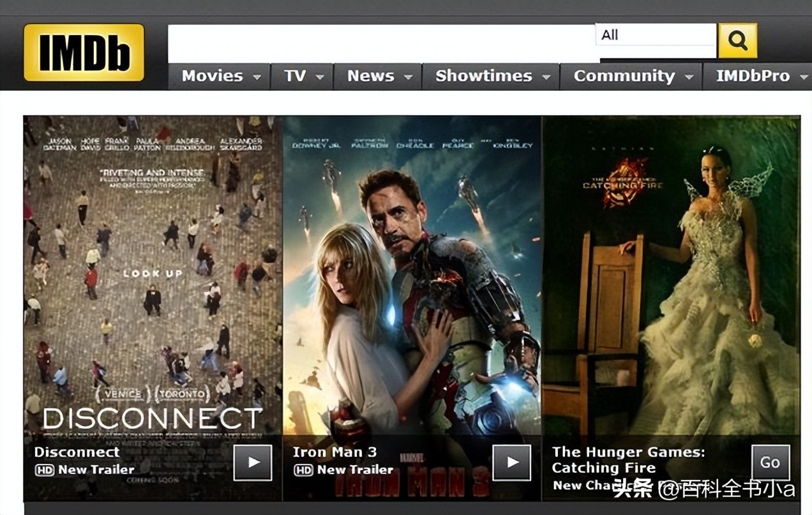Open the Community menu

(624, 76)
